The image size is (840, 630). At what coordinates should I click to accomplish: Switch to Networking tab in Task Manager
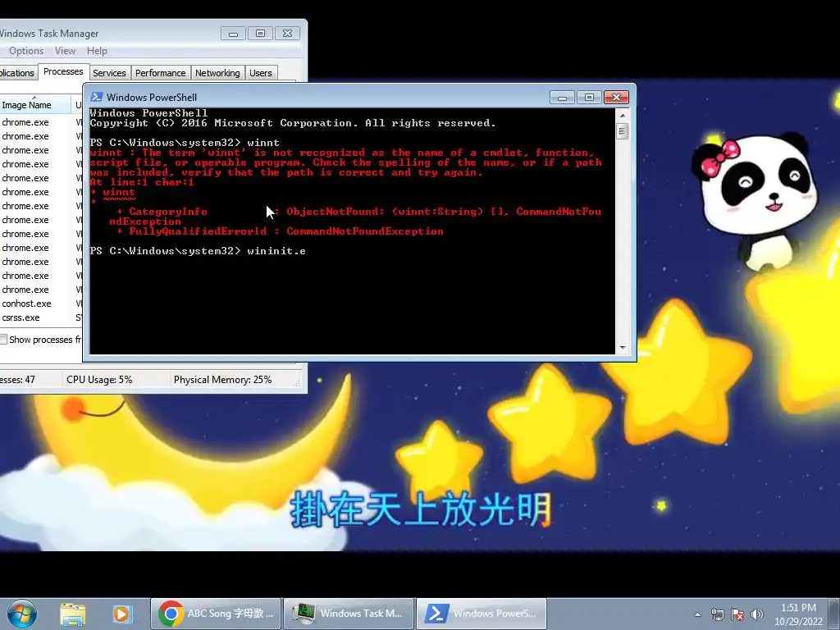coord(217,73)
